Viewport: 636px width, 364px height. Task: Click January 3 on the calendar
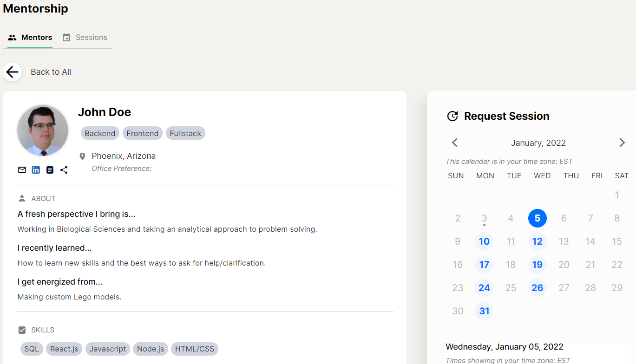[x=484, y=218]
